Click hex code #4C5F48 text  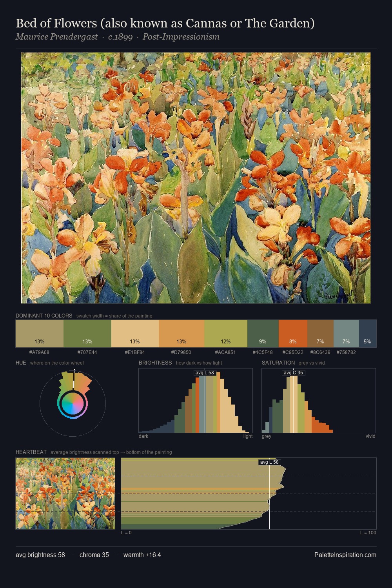click(x=263, y=352)
